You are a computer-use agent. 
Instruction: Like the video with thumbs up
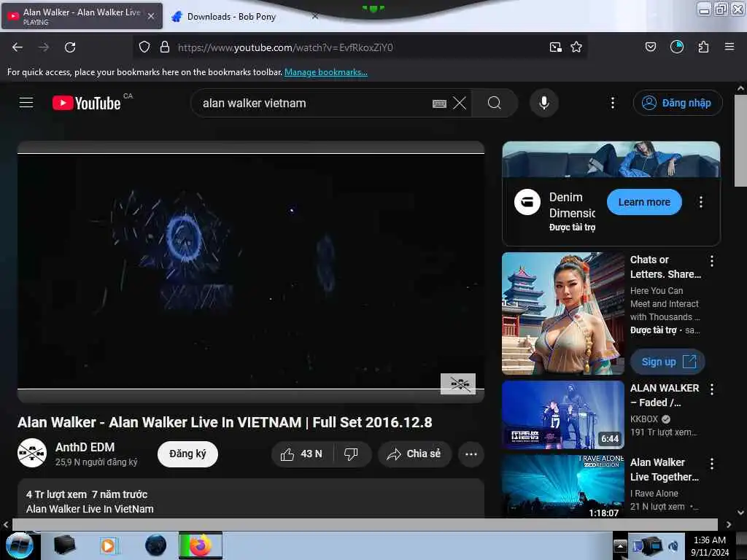click(302, 454)
